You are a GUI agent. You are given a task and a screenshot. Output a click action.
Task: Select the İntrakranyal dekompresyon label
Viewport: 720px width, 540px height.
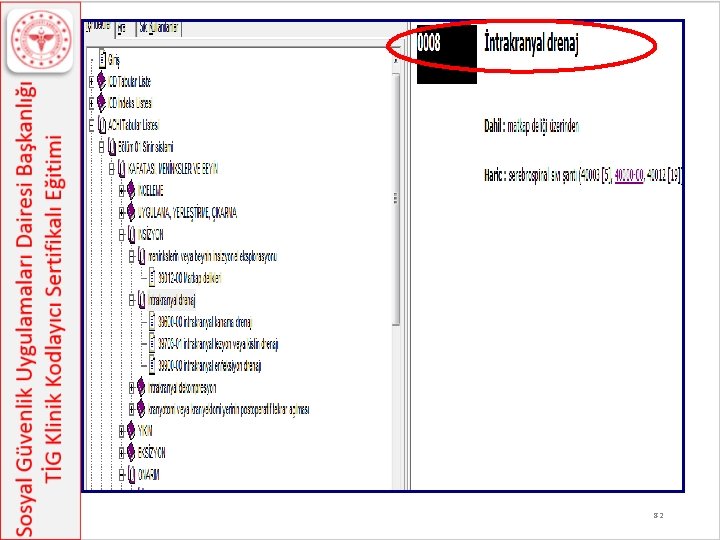click(x=182, y=388)
